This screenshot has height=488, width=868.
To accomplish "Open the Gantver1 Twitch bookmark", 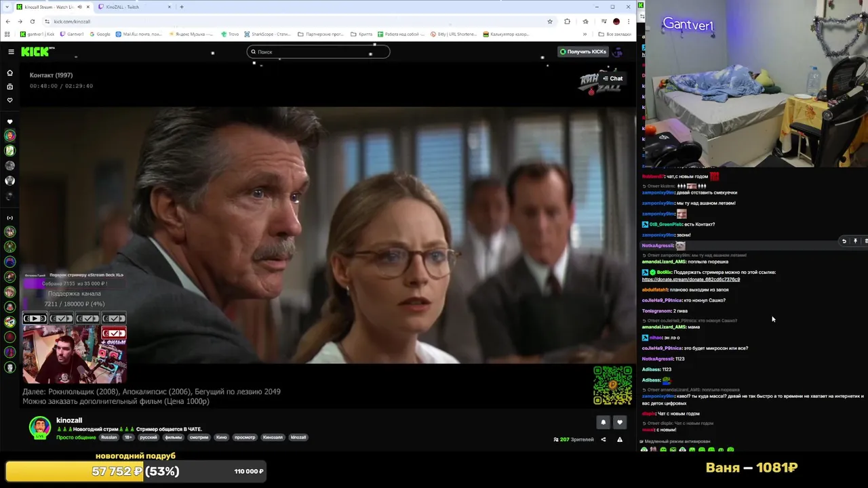I will [72, 34].
